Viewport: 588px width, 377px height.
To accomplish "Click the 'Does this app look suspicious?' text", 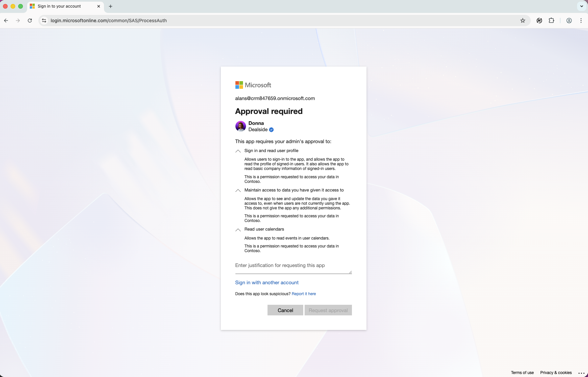I will (x=263, y=294).
